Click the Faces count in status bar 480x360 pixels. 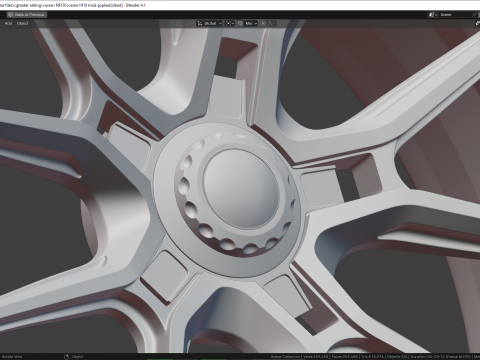tap(345, 357)
